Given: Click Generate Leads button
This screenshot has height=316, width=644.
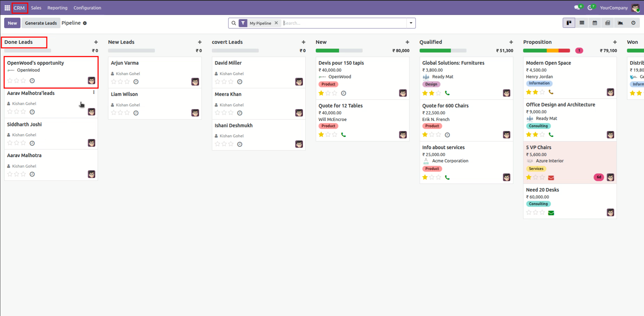Looking at the screenshot, I should pyautogui.click(x=41, y=23).
